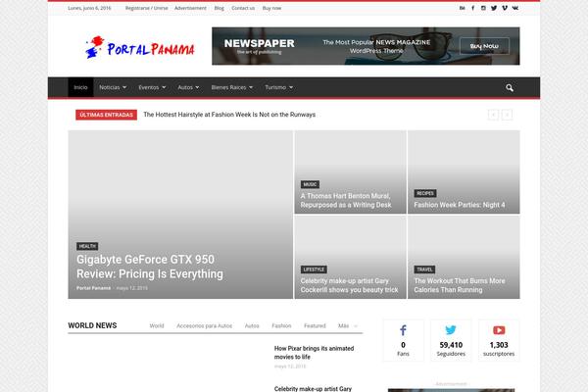Image resolution: width=588 pixels, height=392 pixels.
Task: Open the Facebook icon in the top bar
Action: coord(473,8)
